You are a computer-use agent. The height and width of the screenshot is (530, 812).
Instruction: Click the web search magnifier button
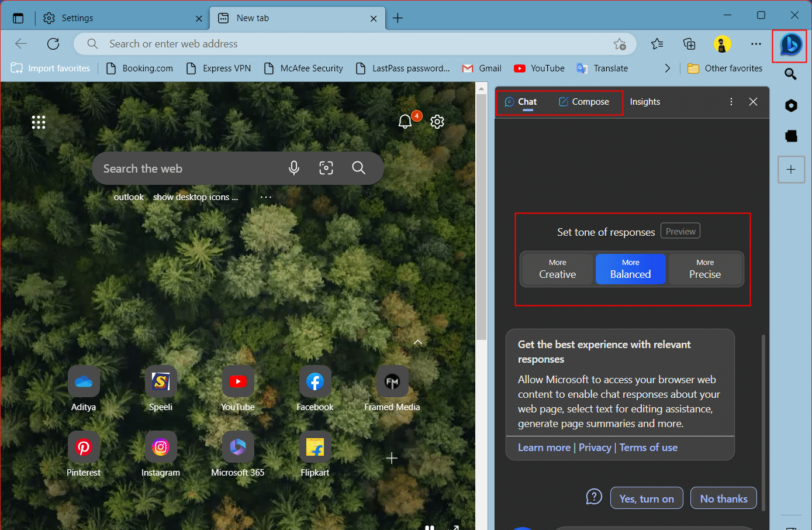point(358,168)
